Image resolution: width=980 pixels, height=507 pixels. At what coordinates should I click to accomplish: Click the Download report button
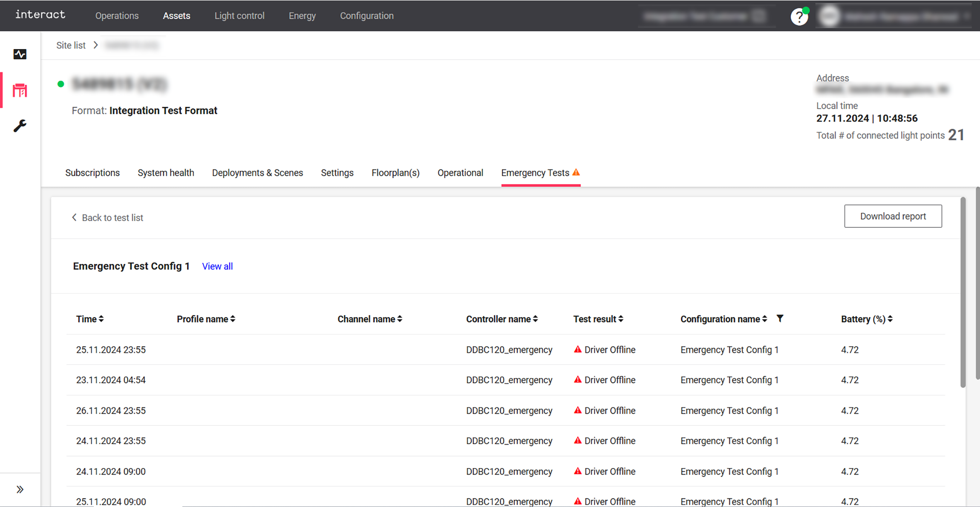pos(893,216)
